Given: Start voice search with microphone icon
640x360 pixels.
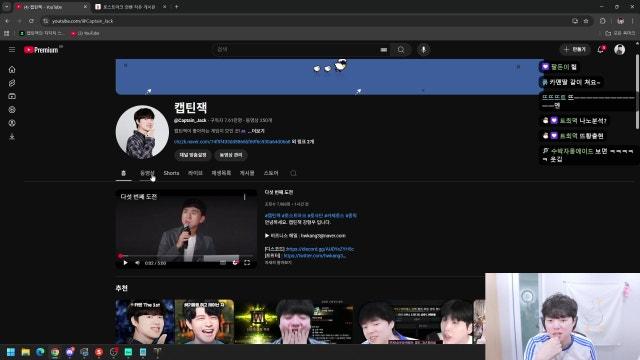Looking at the screenshot, I should [x=424, y=50].
